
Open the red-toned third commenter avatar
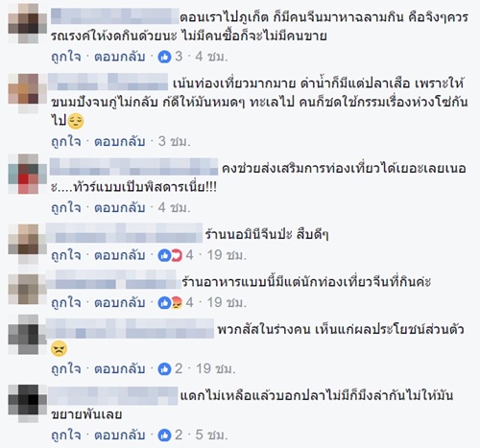[x=28, y=174]
